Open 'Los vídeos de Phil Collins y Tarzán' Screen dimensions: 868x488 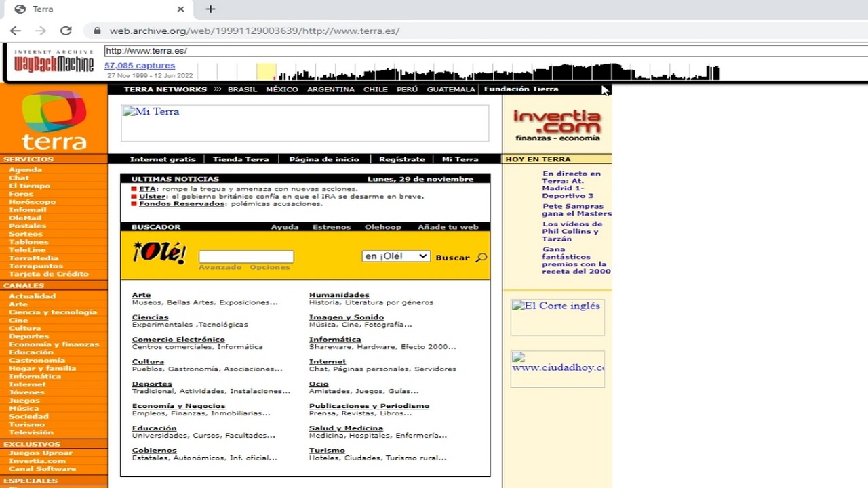point(572,231)
